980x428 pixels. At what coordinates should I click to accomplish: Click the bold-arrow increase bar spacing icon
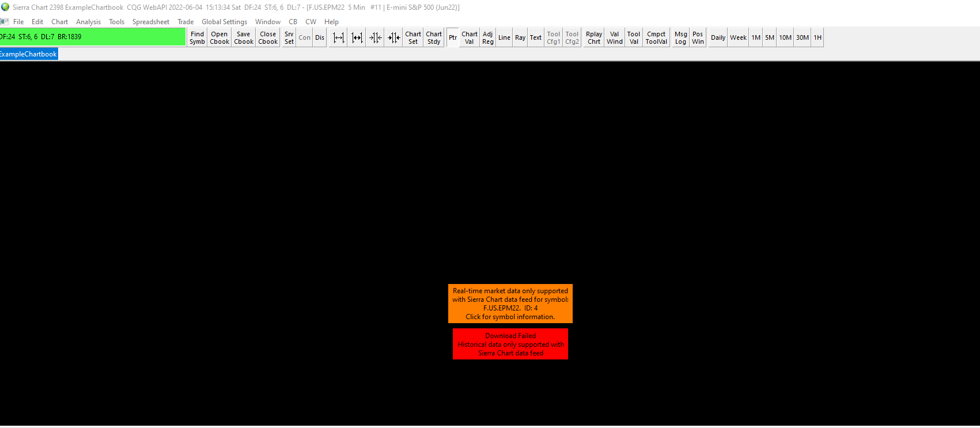coord(357,37)
